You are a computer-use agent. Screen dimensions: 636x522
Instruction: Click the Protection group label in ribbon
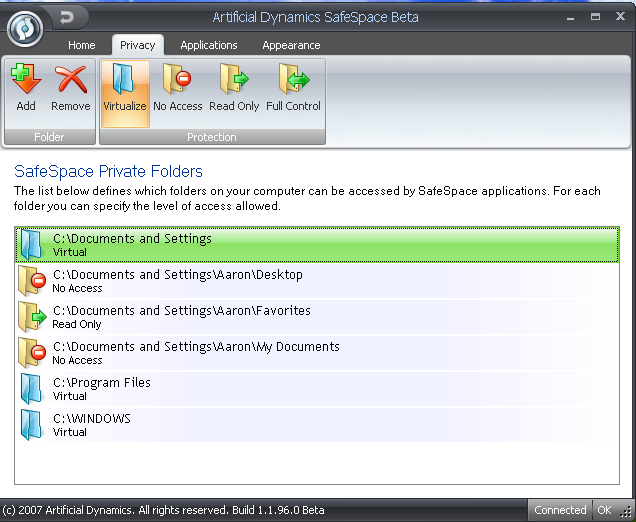tap(212, 137)
